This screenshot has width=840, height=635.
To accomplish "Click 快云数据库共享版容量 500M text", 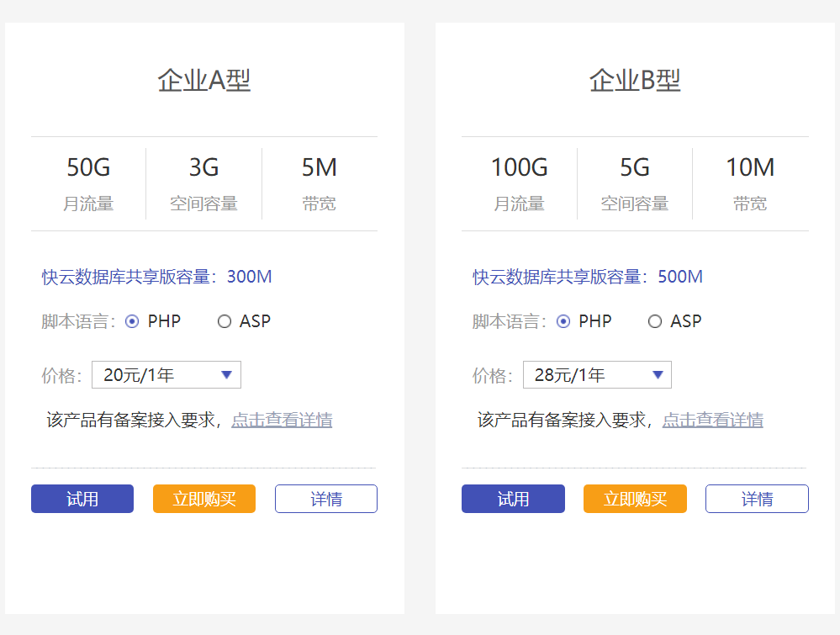I will pyautogui.click(x=588, y=277).
